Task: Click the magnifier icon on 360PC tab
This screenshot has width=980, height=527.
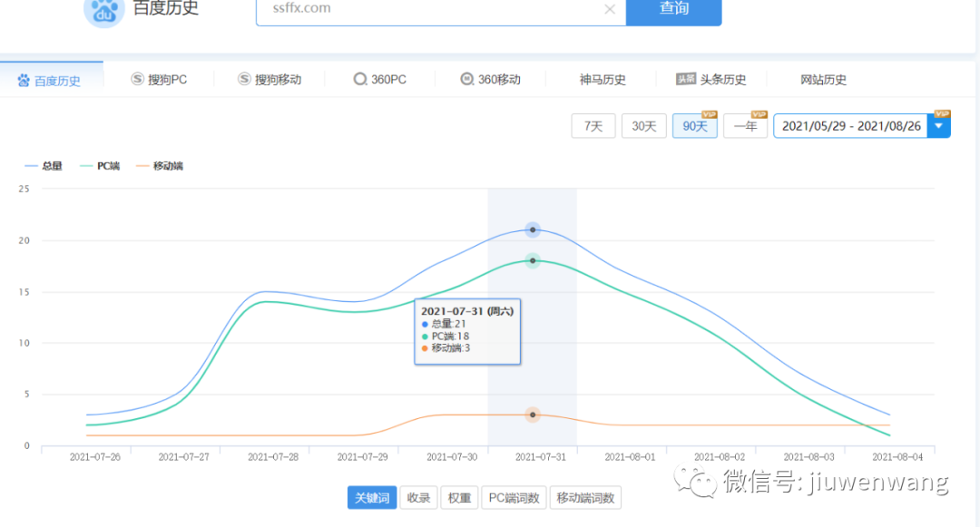Action: (x=360, y=79)
